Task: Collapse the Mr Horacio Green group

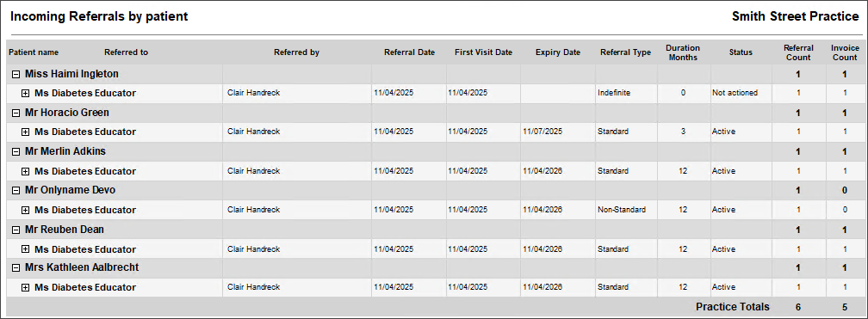Action: tap(16, 113)
